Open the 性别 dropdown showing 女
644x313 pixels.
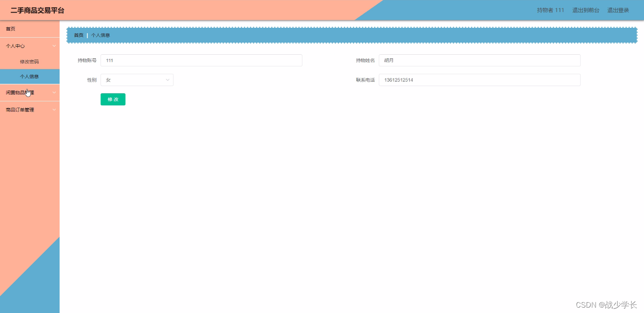pyautogui.click(x=137, y=80)
